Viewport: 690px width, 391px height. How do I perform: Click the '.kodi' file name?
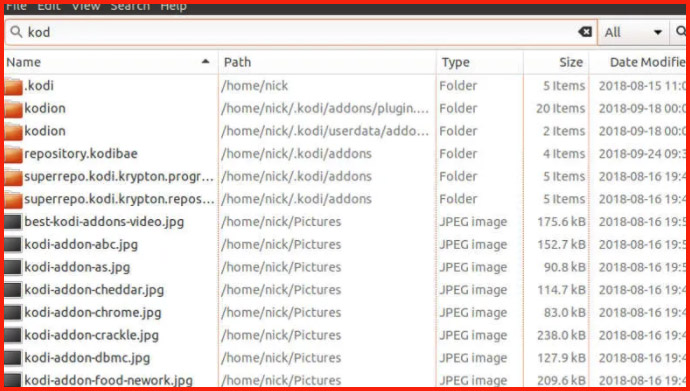(39, 85)
